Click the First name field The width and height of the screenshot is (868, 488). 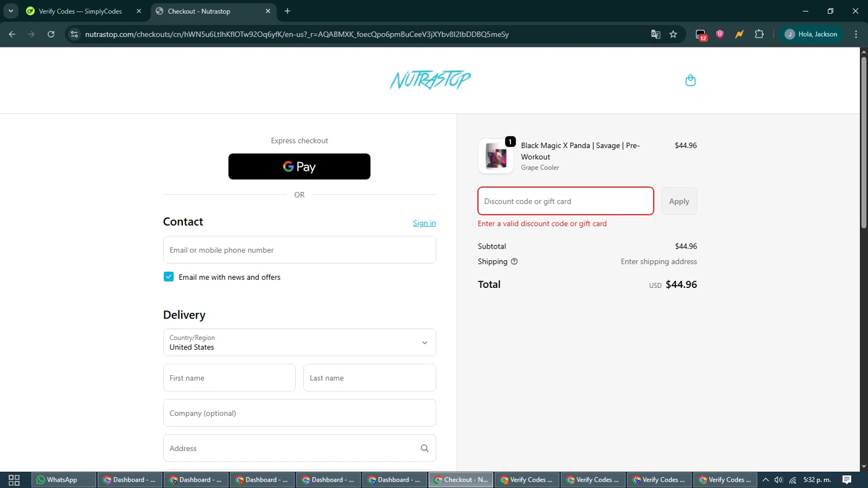pyautogui.click(x=229, y=378)
